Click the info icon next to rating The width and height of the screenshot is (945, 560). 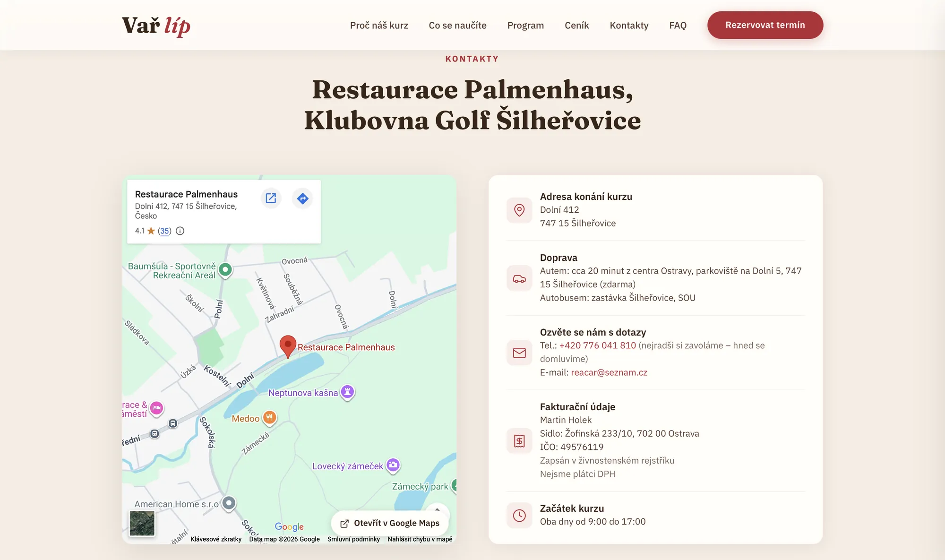pyautogui.click(x=180, y=231)
